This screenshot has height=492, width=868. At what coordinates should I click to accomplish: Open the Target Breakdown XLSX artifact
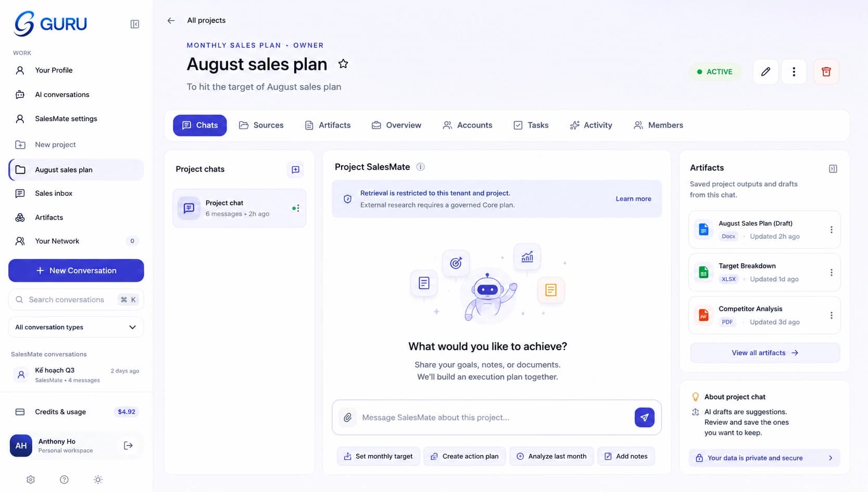coord(764,272)
